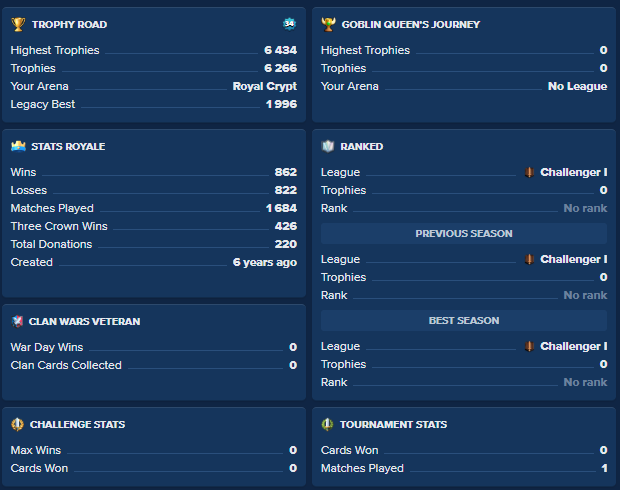The image size is (620, 490).
Task: Click the Ranked shield icon
Action: 328,146
